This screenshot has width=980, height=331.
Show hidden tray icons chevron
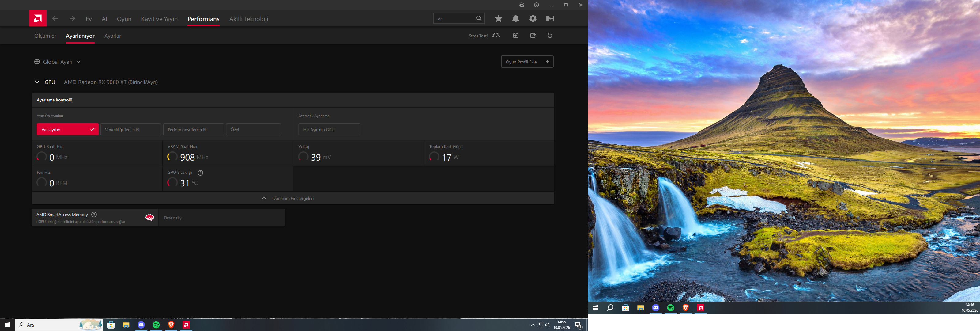coord(533,325)
